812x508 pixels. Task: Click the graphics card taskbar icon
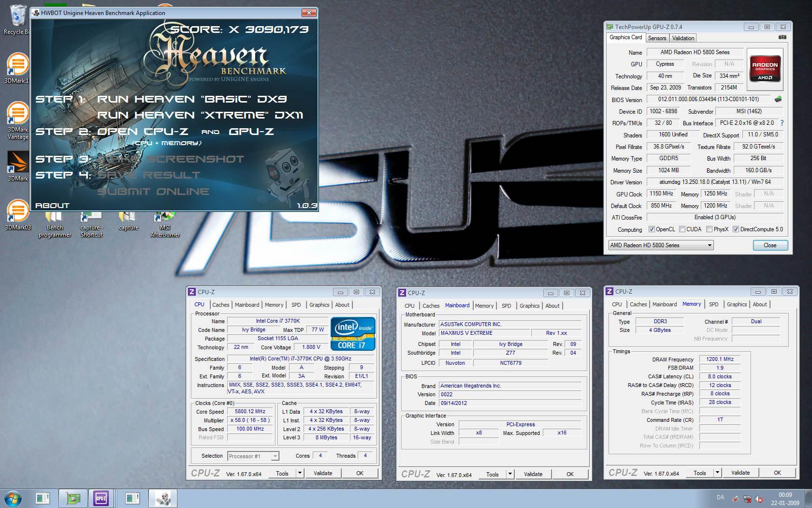pyautogui.click(x=73, y=498)
